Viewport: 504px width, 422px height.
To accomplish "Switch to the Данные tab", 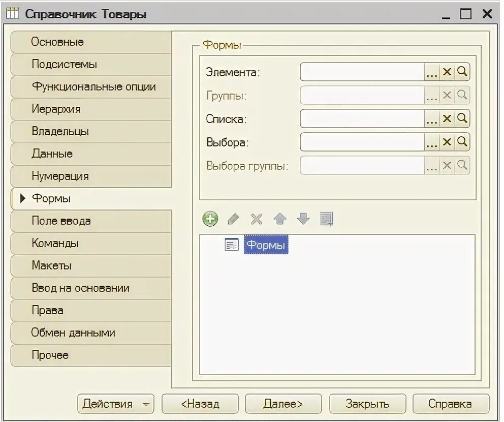I will (91, 154).
